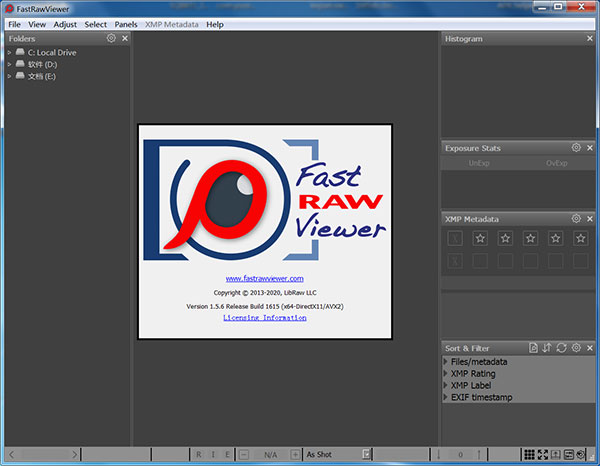
Task: Expand the 软件 (D:) drive node
Action: click(9, 64)
